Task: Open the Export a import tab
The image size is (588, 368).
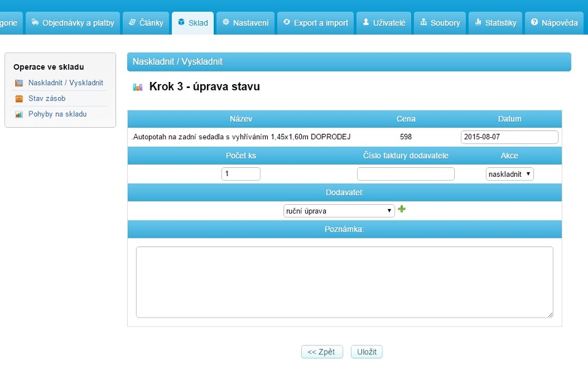Action: click(315, 23)
